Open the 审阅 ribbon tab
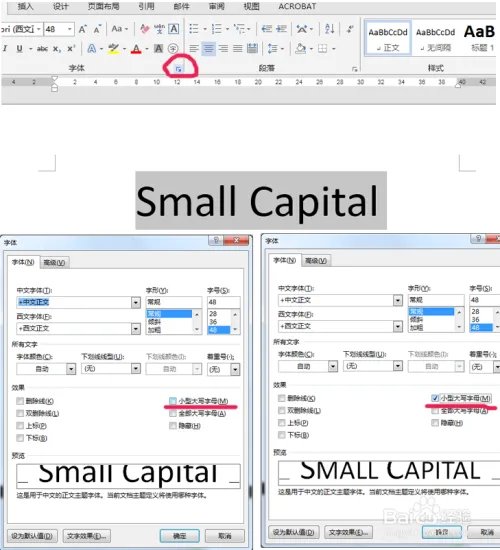Viewport: 500px width, 550px height. point(216,6)
